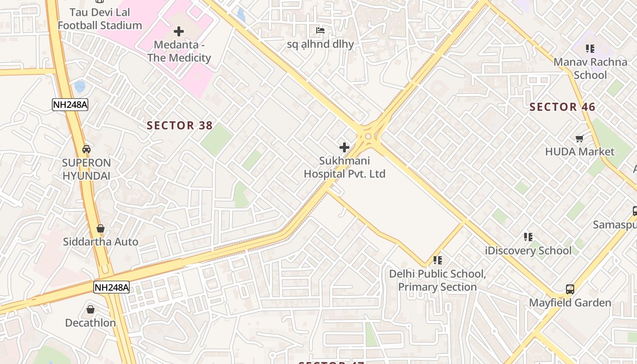Viewport: 637px width, 364px height.
Task: Click the green park below SECTOR 38
Action: pyautogui.click(x=217, y=140)
